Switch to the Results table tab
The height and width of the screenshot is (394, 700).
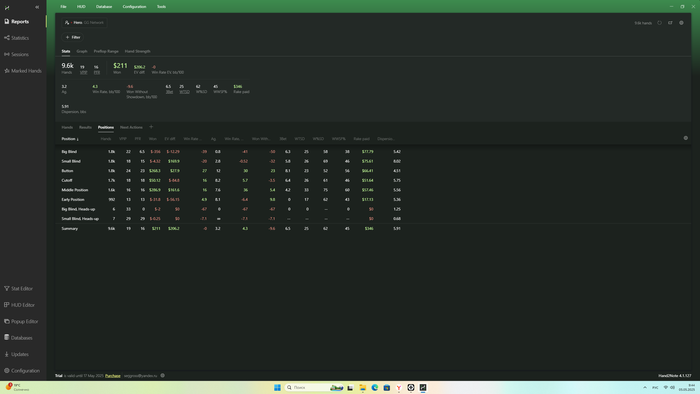pos(85,128)
